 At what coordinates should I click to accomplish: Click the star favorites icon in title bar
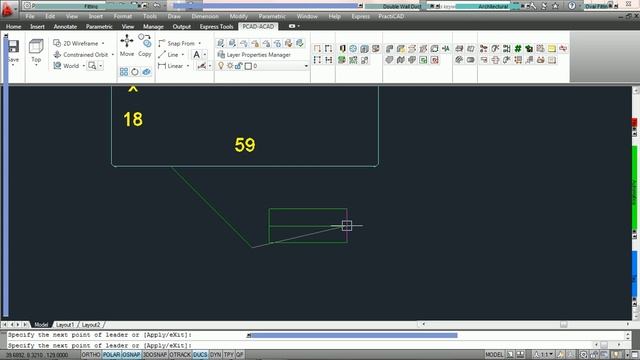click(556, 6)
